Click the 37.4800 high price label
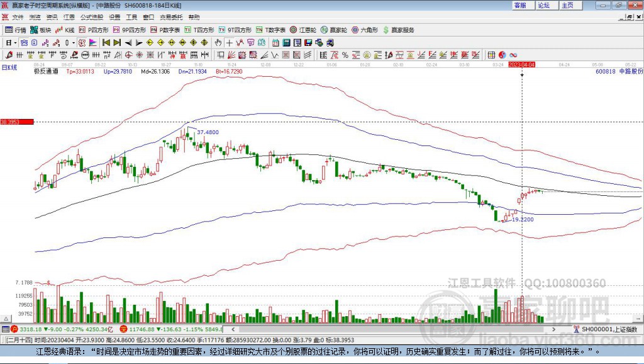 click(x=208, y=132)
